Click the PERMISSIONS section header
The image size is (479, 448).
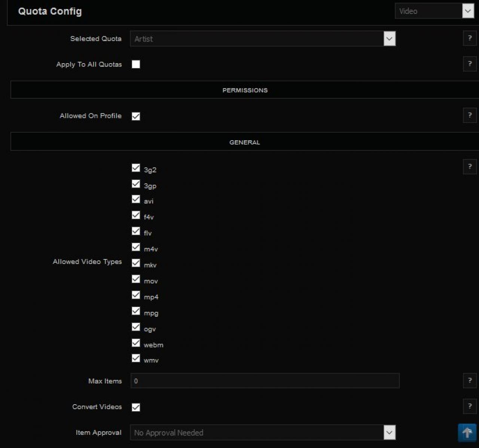[x=245, y=90]
